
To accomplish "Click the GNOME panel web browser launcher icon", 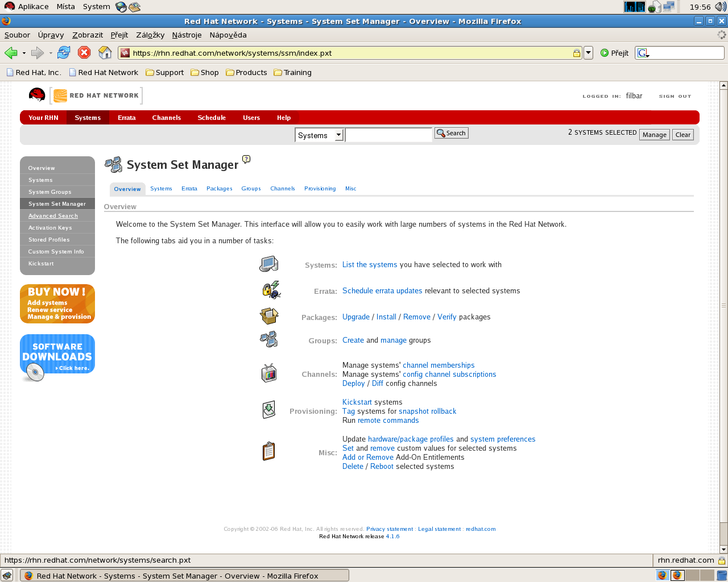I will click(121, 7).
